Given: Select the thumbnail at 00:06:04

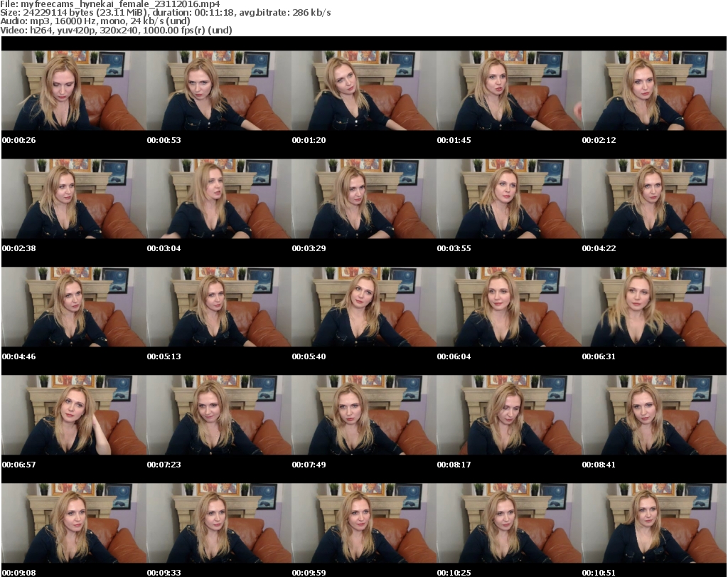Looking at the screenshot, I should click(x=509, y=307).
